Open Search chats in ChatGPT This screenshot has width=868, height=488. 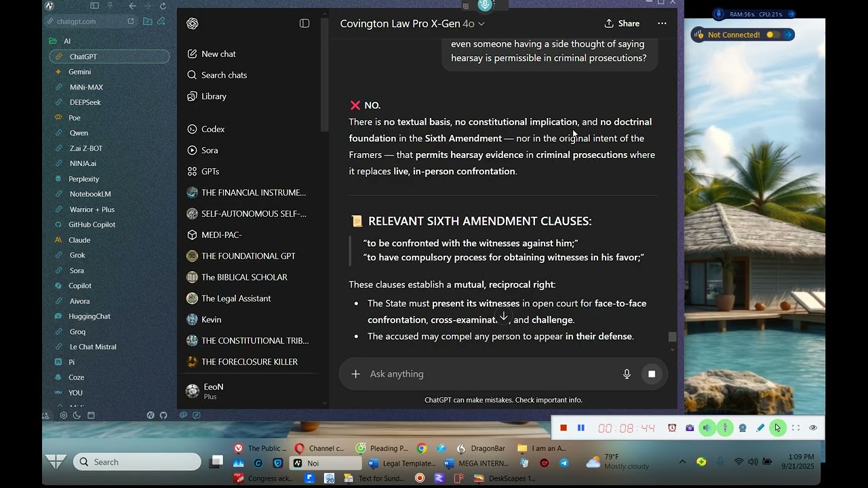[x=224, y=75]
